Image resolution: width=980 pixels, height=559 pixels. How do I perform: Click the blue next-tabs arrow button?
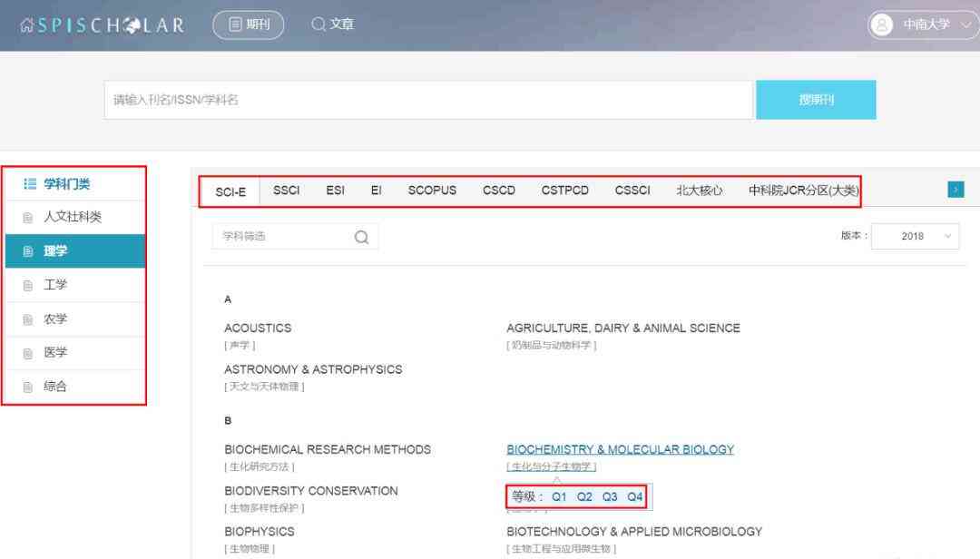click(x=955, y=189)
